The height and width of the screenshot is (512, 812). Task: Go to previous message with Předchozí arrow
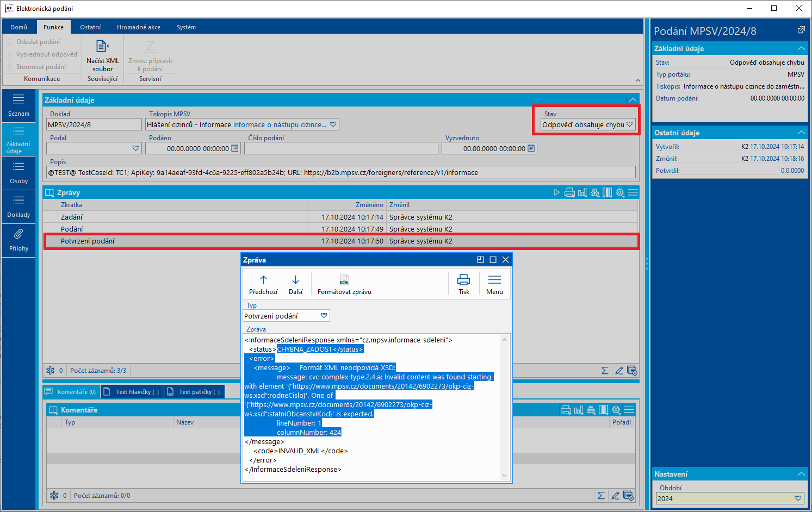click(x=263, y=284)
